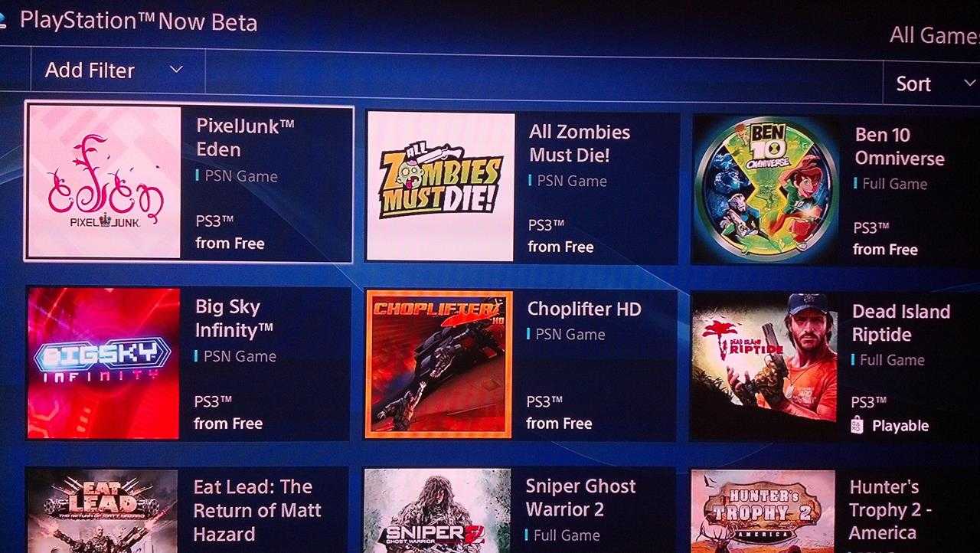Select All Zombies Must Die! cover image
The height and width of the screenshot is (553, 980).
click(441, 186)
